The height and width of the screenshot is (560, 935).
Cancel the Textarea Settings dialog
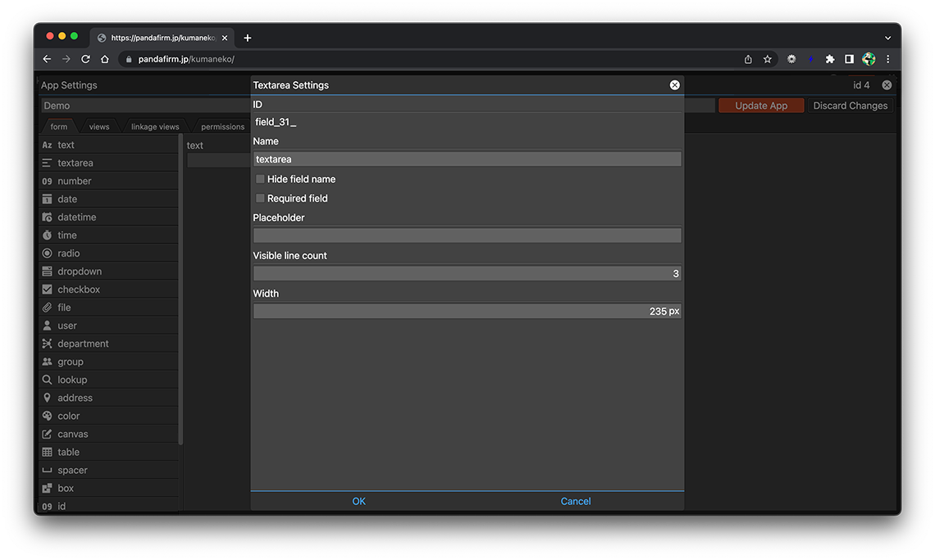click(x=575, y=501)
